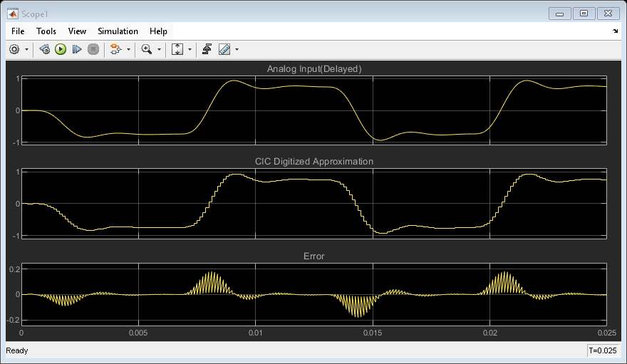
Task: Minimize the Scope1 window
Action: pyautogui.click(x=560, y=14)
